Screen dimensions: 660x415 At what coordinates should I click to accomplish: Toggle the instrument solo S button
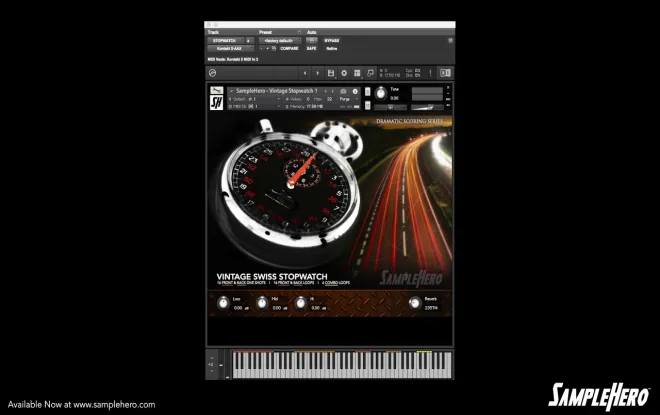(x=367, y=91)
